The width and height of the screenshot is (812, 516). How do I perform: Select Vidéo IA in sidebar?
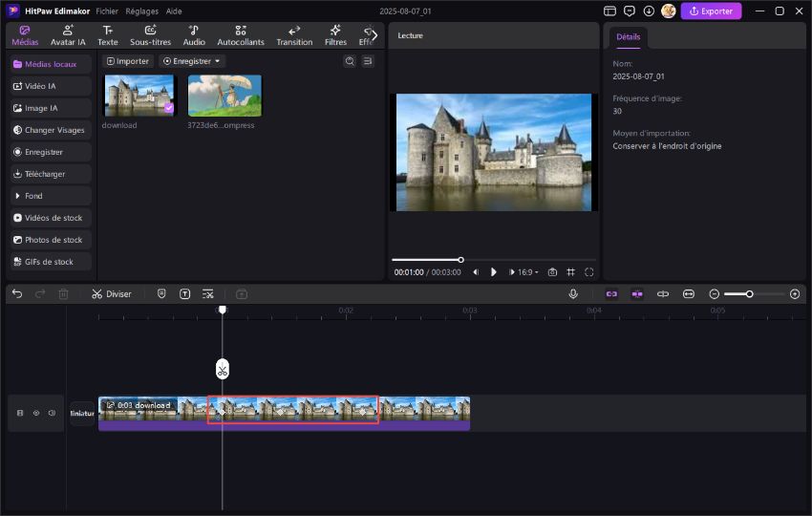(51, 86)
